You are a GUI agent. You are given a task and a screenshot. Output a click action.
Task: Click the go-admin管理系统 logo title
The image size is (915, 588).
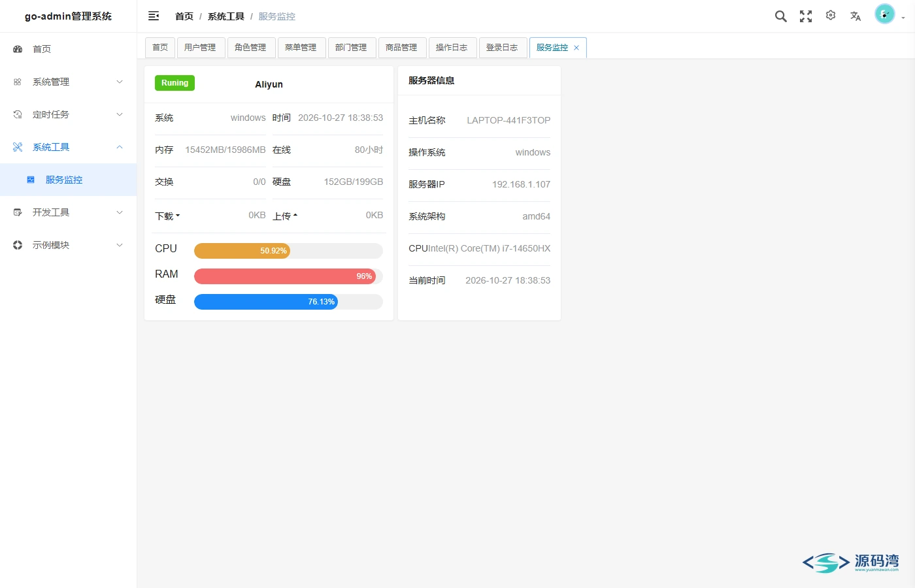pos(68,16)
